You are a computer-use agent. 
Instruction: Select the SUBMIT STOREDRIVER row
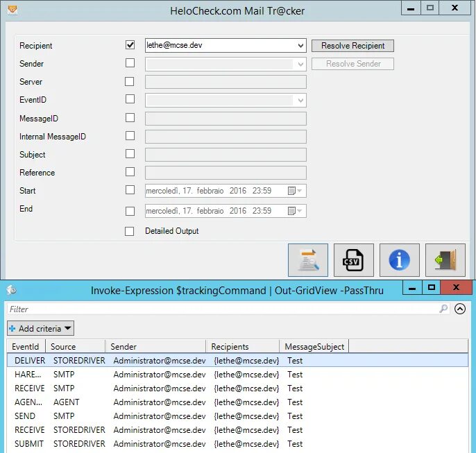(237, 444)
